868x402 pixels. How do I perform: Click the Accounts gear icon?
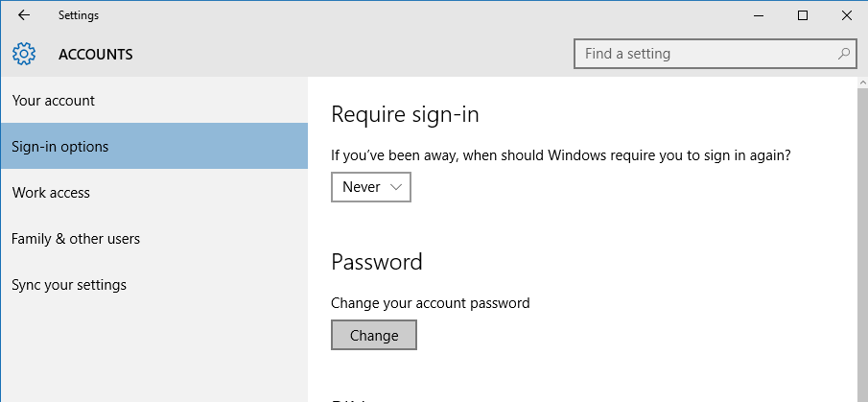pos(24,55)
